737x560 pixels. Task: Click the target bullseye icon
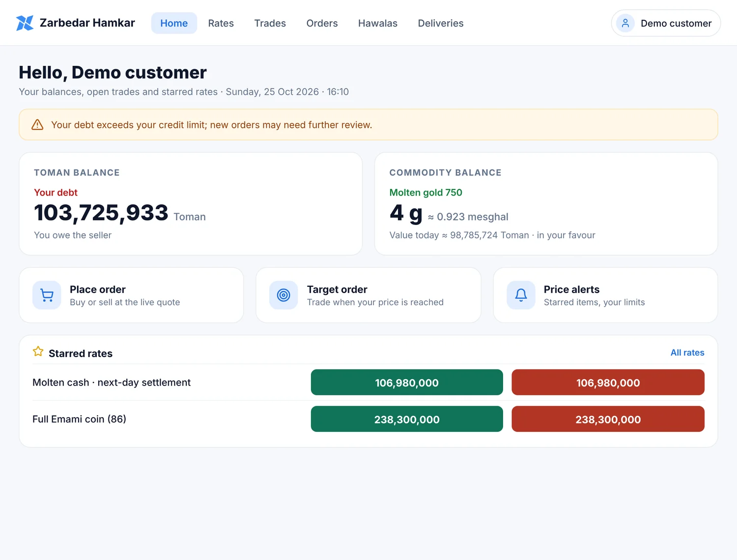pos(283,295)
